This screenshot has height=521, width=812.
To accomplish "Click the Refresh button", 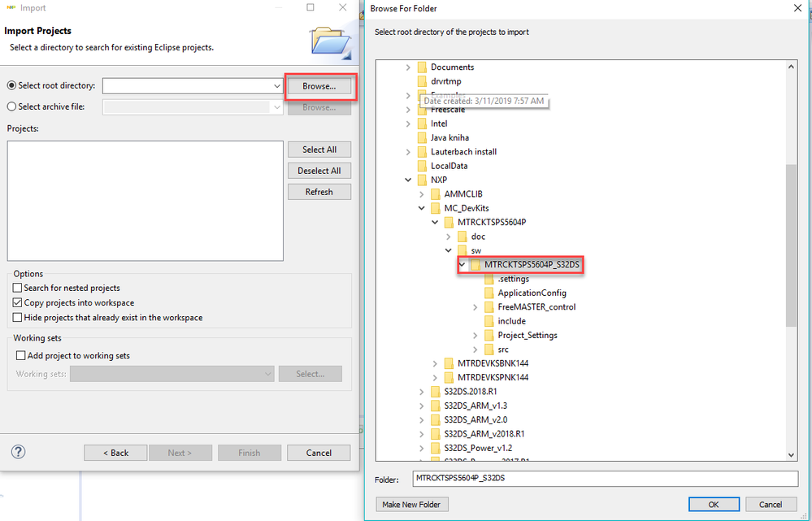I will [319, 192].
